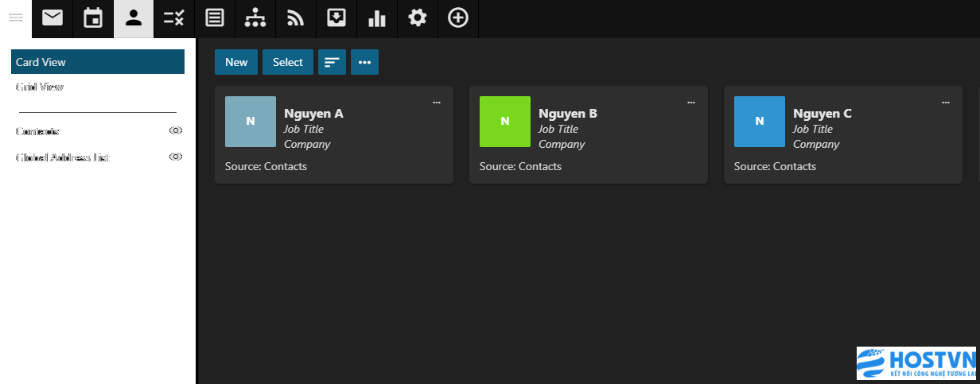Viewport: 980px width, 384px height.
Task: Open the Contacts person icon
Action: [x=134, y=17]
